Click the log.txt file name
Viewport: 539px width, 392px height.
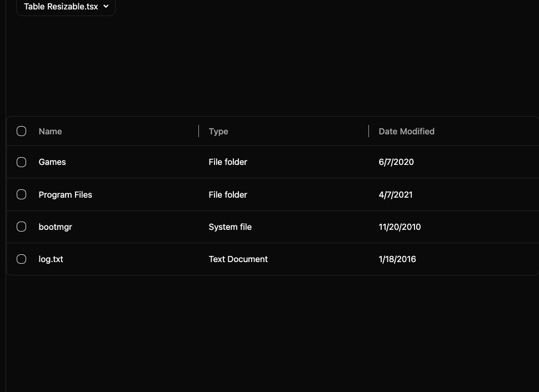(51, 259)
